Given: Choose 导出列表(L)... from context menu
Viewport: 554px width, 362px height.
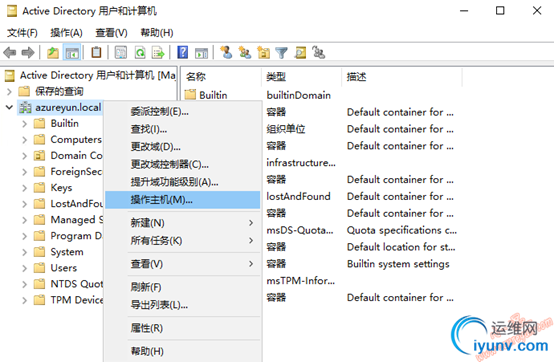Looking at the screenshot, I should (x=183, y=305).
